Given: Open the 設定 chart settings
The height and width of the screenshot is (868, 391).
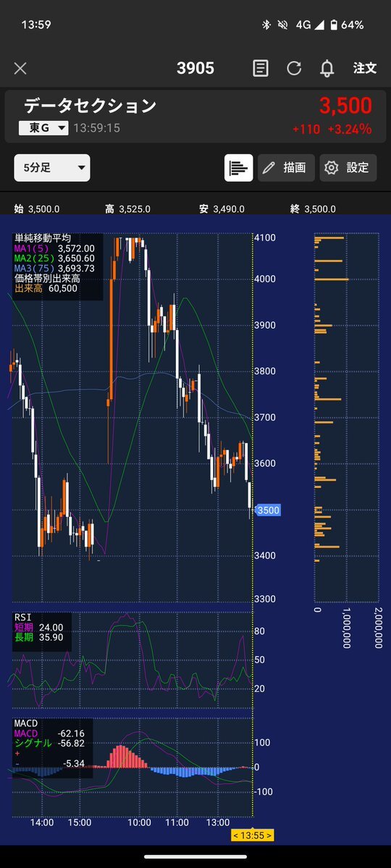Looking at the screenshot, I should click(348, 168).
